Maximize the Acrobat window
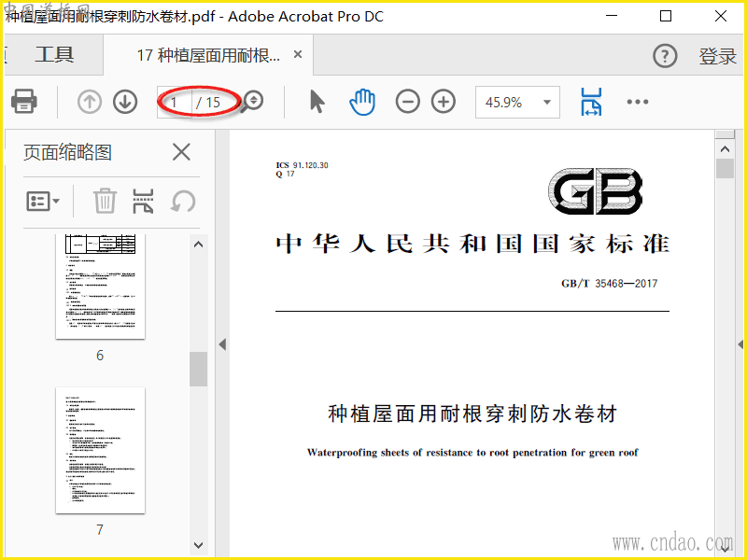This screenshot has height=560, width=747. point(666,16)
